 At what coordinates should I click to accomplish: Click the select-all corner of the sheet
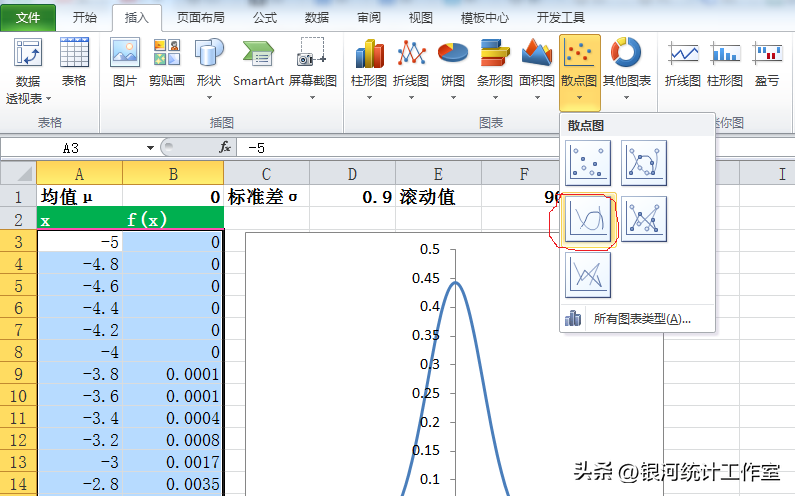tap(19, 173)
